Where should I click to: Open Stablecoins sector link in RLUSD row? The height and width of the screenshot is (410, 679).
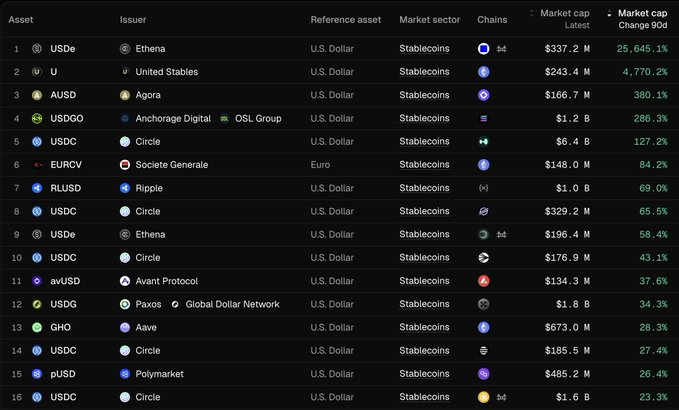tap(424, 188)
